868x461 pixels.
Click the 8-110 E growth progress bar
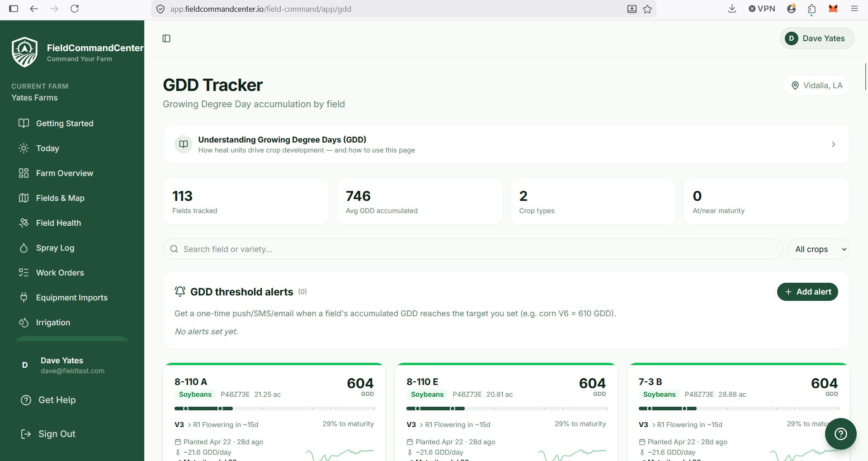(507, 409)
